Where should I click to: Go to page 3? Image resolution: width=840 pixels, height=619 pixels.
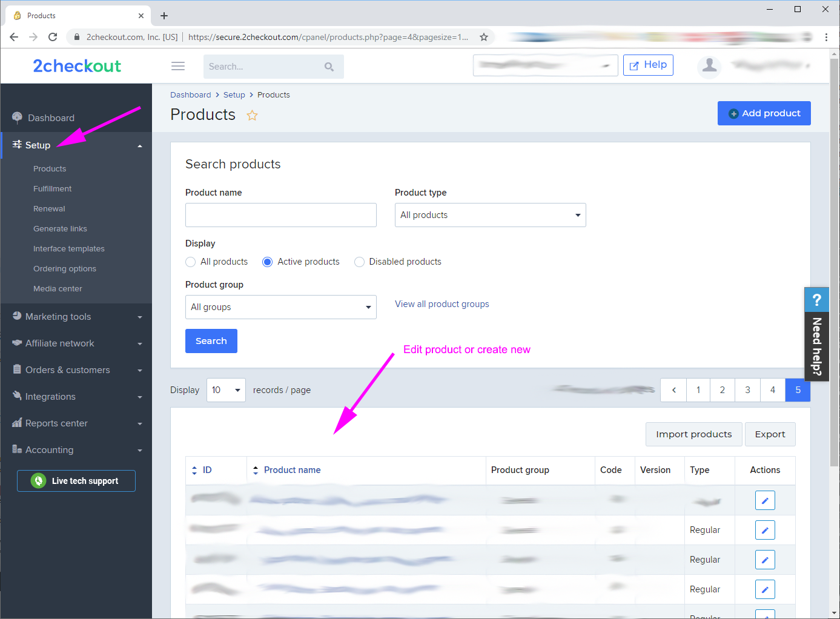747,390
